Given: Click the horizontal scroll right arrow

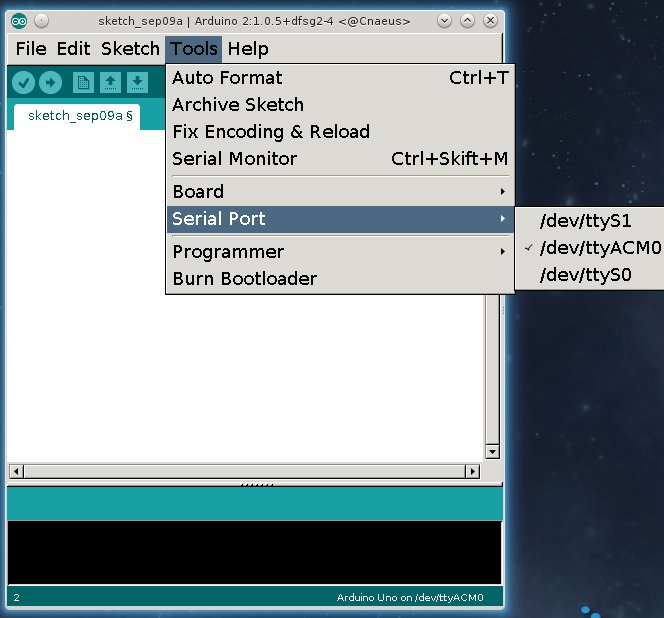Looking at the screenshot, I should coord(473,471).
